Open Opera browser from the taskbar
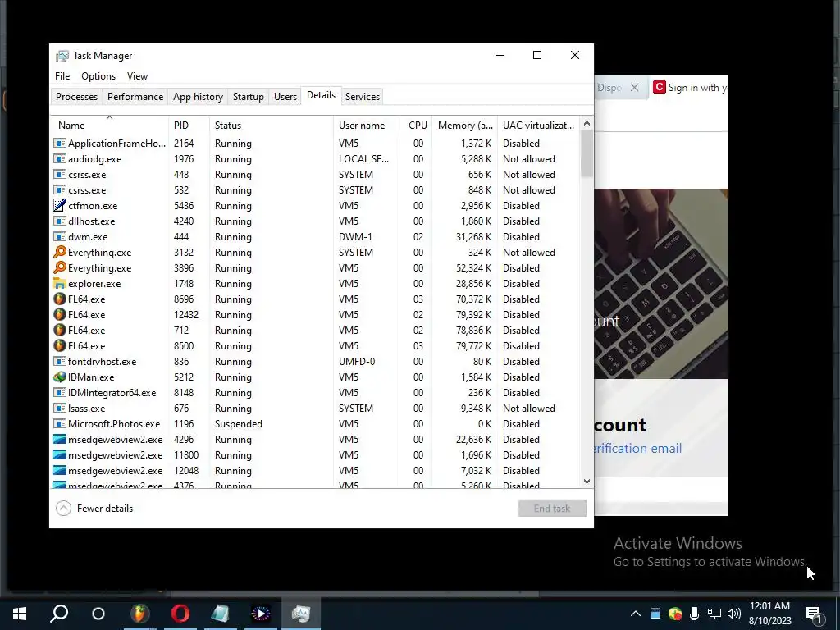 click(x=180, y=614)
